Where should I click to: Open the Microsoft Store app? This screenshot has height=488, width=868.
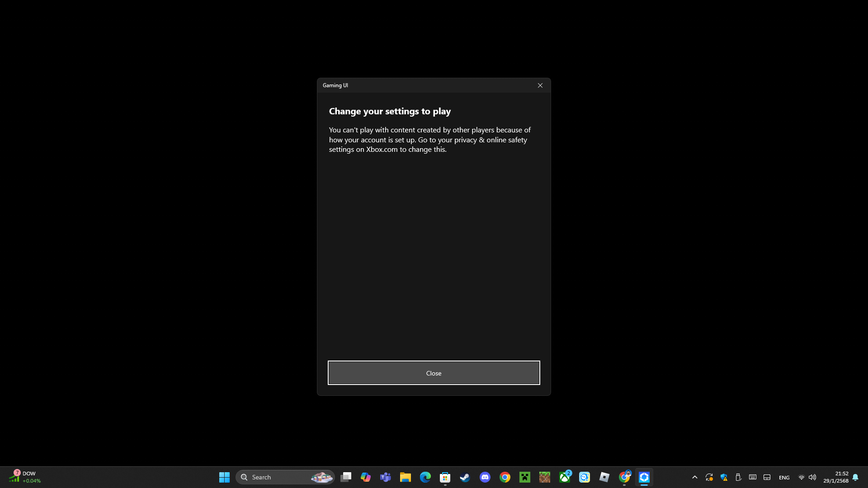coord(445,477)
